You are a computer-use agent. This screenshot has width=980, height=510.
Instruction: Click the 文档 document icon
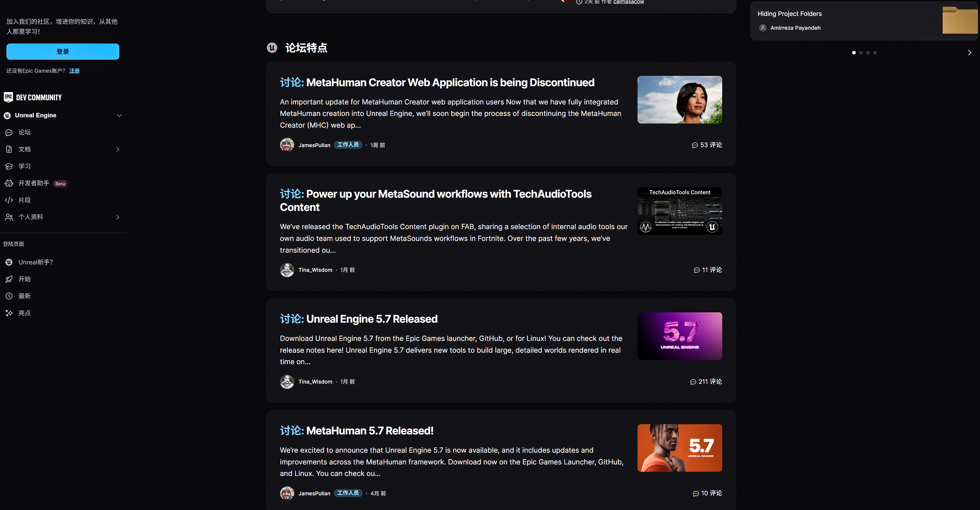point(9,149)
